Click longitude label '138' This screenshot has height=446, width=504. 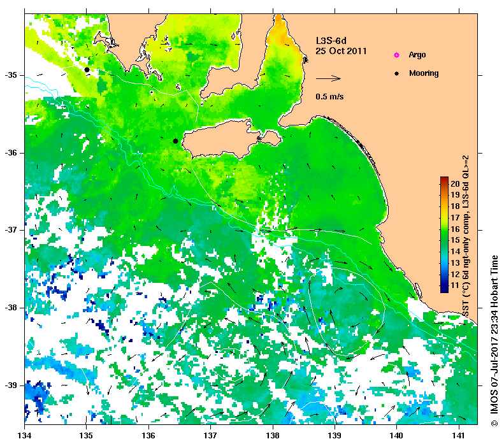click(273, 435)
